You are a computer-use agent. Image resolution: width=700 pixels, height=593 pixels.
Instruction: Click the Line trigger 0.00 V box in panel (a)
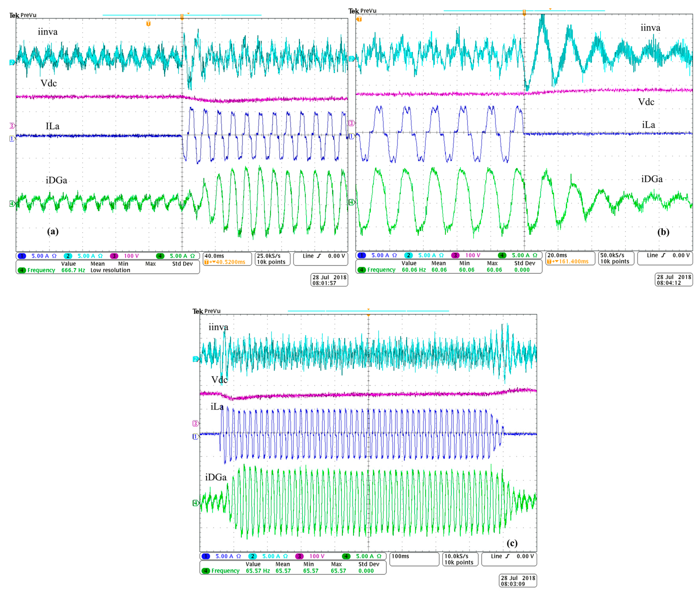(x=320, y=259)
